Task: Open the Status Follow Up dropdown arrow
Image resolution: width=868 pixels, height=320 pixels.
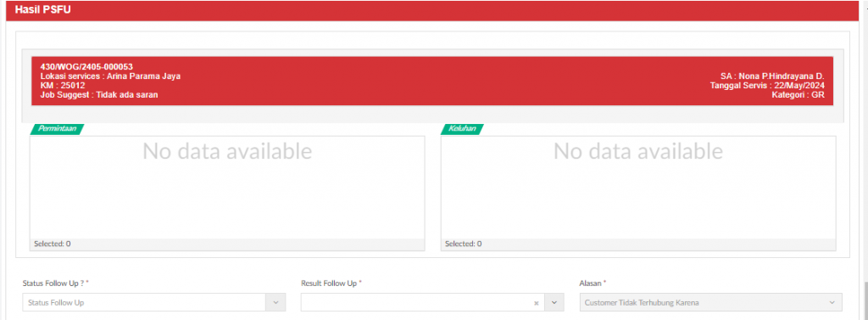Action: pyautogui.click(x=276, y=303)
